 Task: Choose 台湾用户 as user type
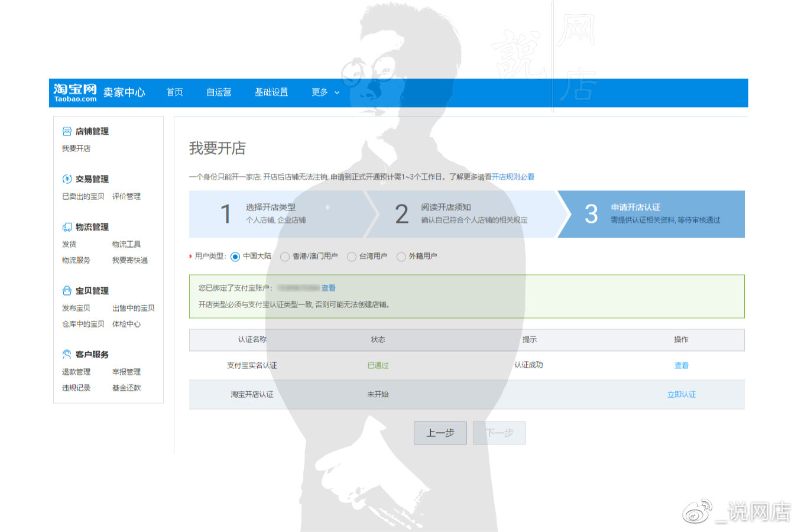(351, 256)
